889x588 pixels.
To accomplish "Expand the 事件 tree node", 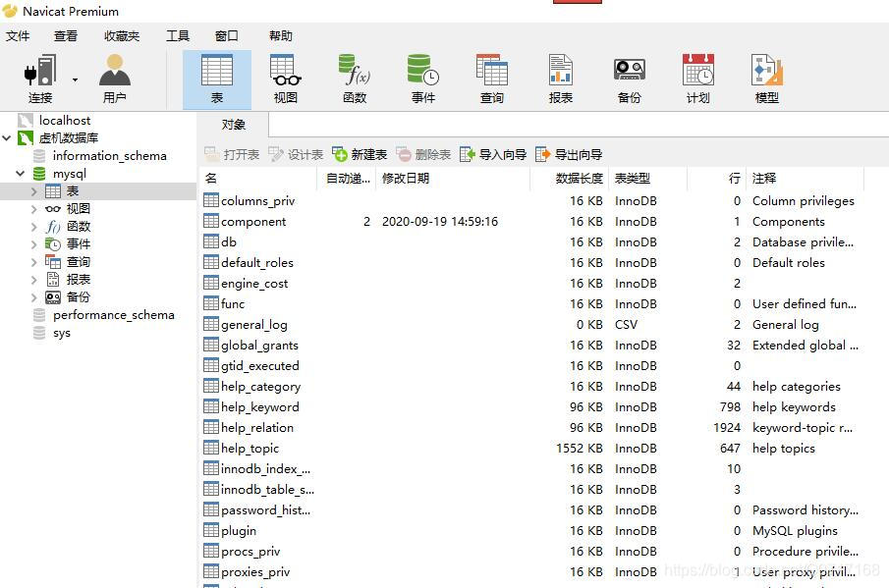I will click(x=34, y=244).
